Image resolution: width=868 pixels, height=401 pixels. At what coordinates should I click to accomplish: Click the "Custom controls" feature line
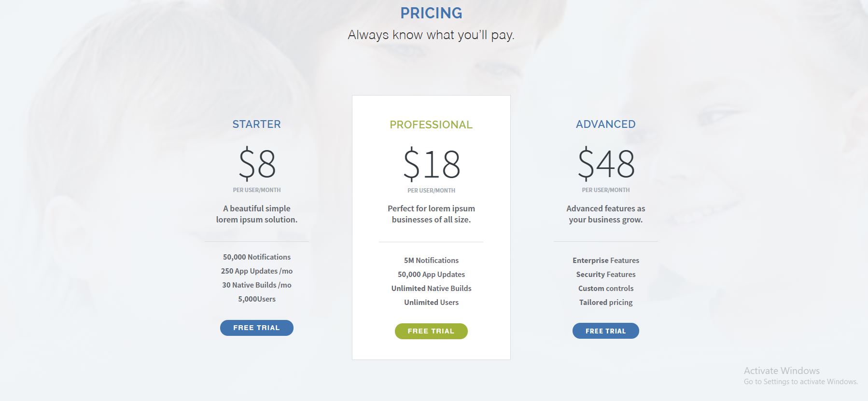[x=606, y=289]
